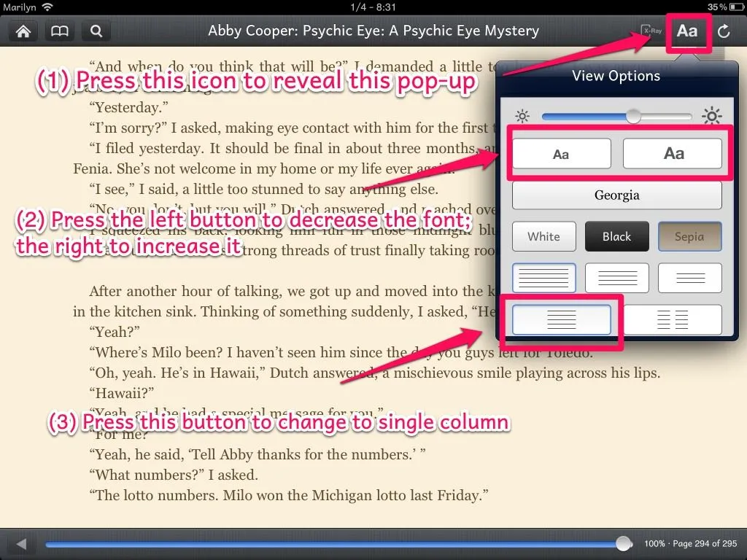
Task: Switch to two column layout
Action: (x=673, y=319)
